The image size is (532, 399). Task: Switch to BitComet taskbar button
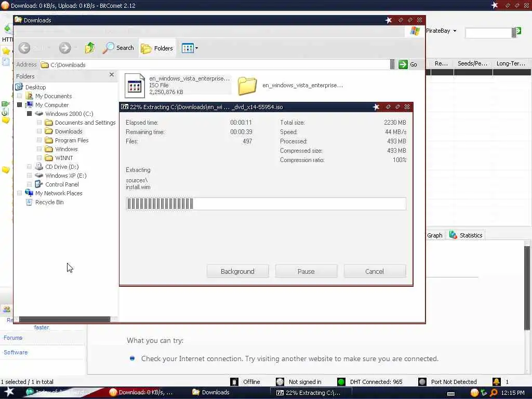pos(141,392)
